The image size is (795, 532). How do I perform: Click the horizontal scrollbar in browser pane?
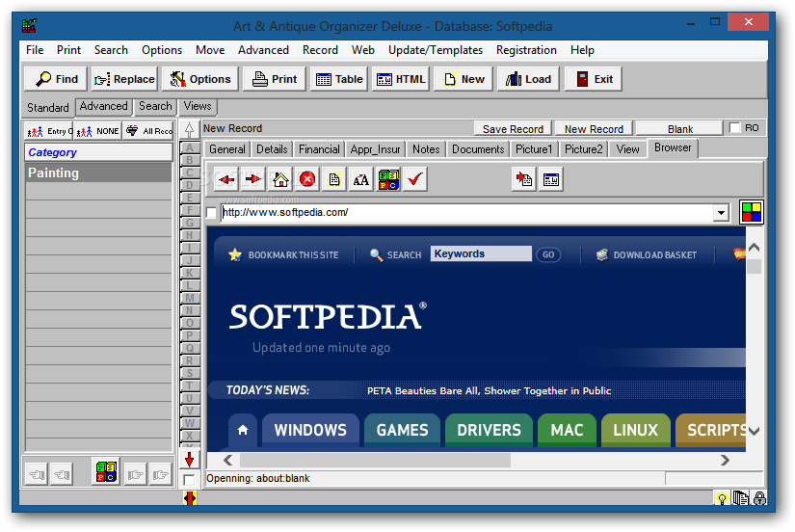tap(375, 460)
